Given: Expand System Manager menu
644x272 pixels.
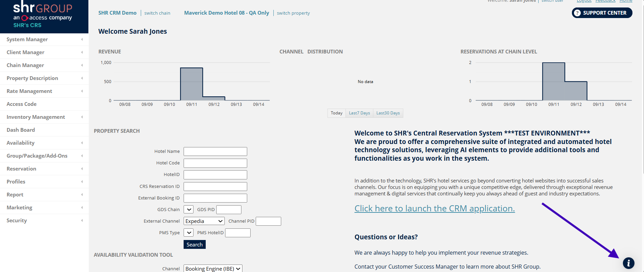Looking at the screenshot, I should [44, 39].
